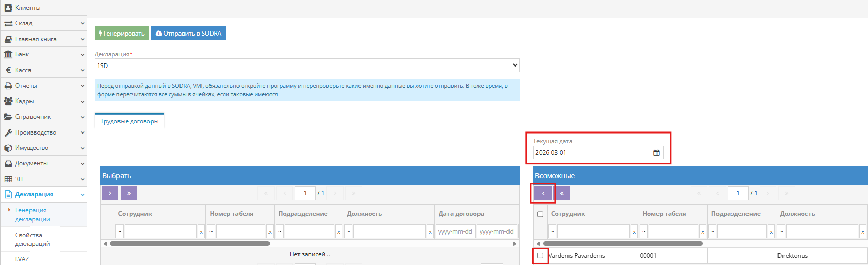Clear Номер табеля filter in Выбрать table
The image size is (868, 265).
click(270, 232)
